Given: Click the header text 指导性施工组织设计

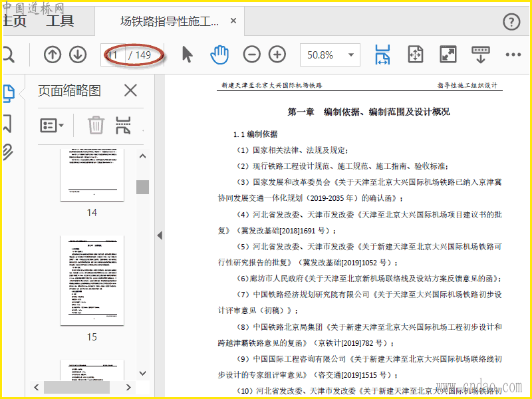Looking at the screenshot, I should point(467,85).
